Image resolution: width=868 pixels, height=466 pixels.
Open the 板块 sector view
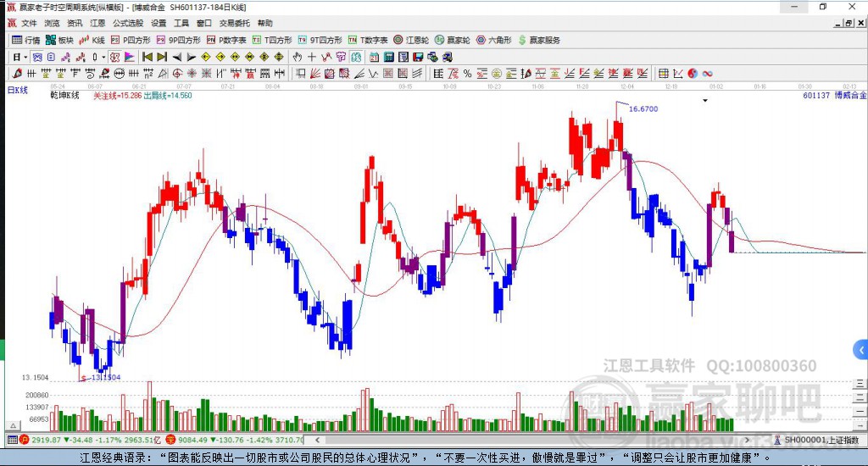point(59,40)
